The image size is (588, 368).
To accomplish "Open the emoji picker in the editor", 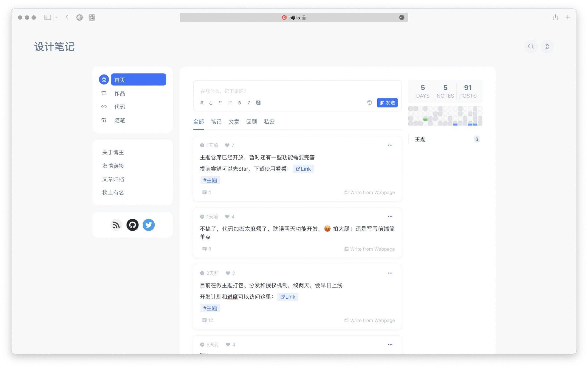I will 211,103.
